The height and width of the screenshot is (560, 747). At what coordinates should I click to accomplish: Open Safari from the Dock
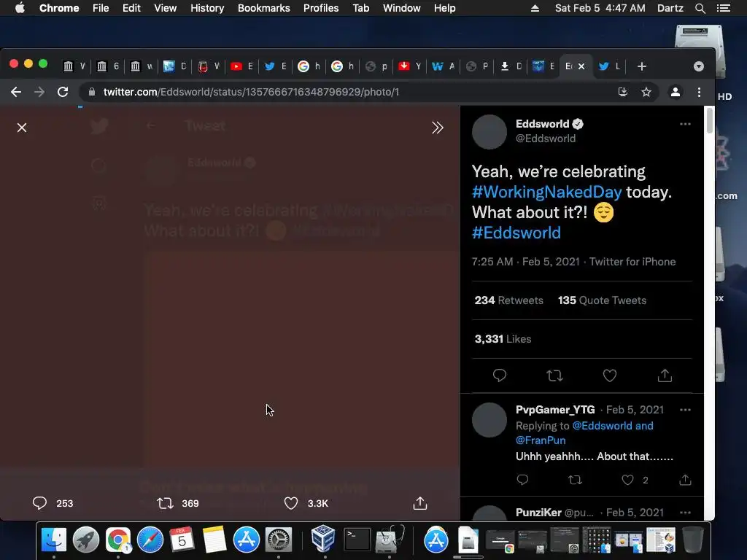pos(150,540)
